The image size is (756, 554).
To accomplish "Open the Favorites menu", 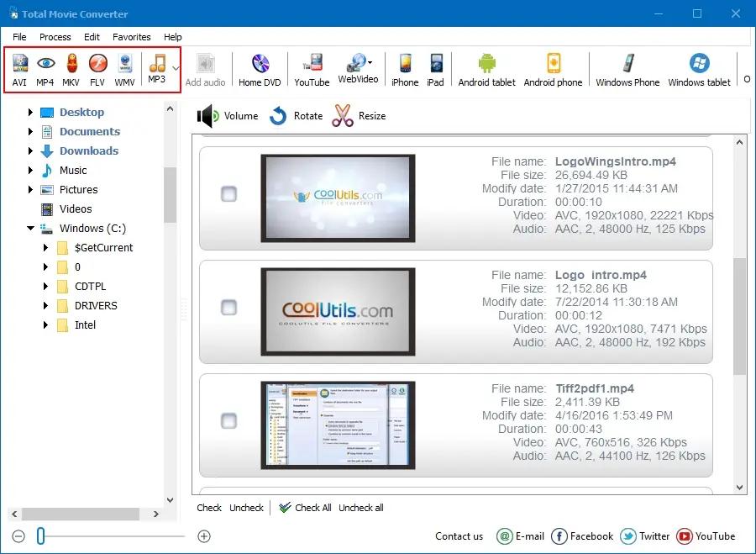I will 132,37.
